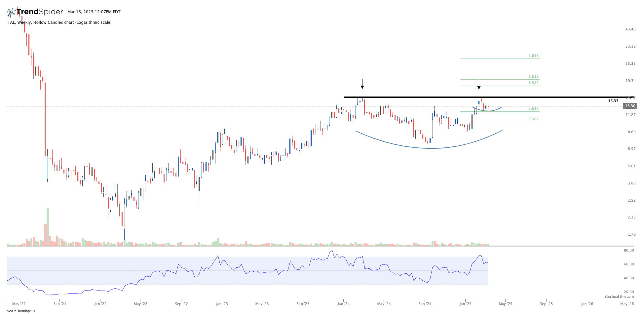
Task: Select the 13.30 current price tag
Action: click(629, 106)
